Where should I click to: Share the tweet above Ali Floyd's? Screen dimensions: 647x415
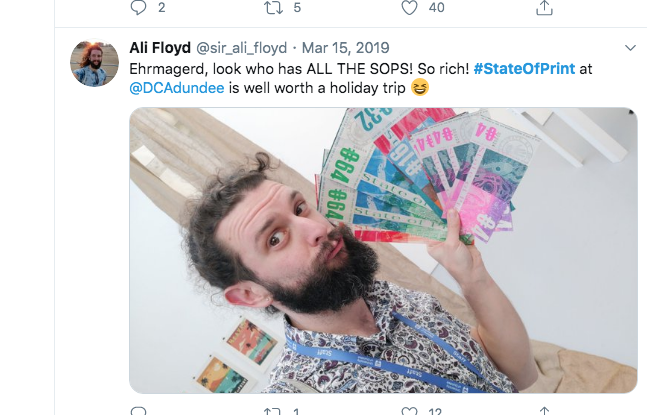[544, 8]
